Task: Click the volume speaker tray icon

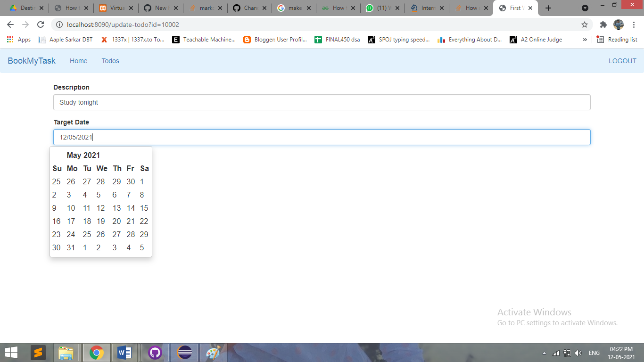Action: click(578, 353)
